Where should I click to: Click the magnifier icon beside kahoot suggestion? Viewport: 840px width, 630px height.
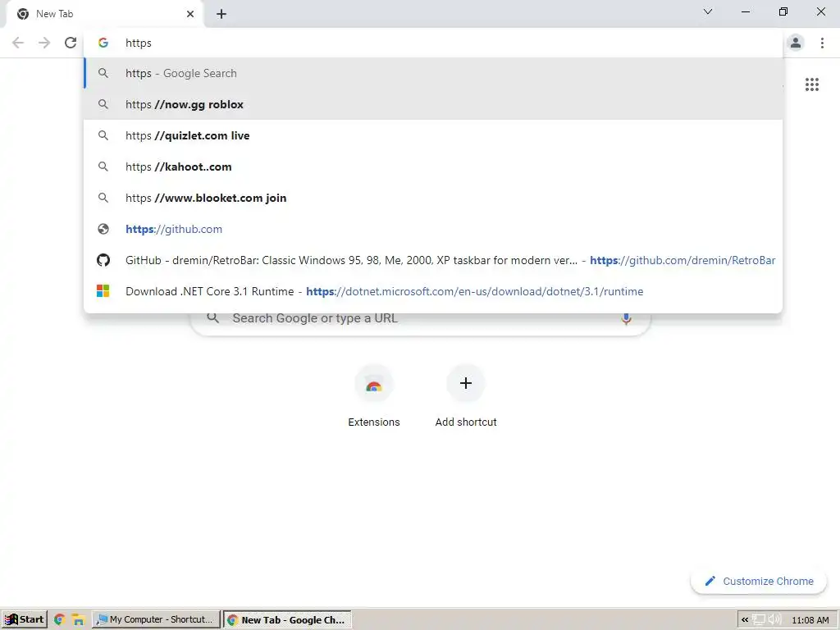coord(103,167)
